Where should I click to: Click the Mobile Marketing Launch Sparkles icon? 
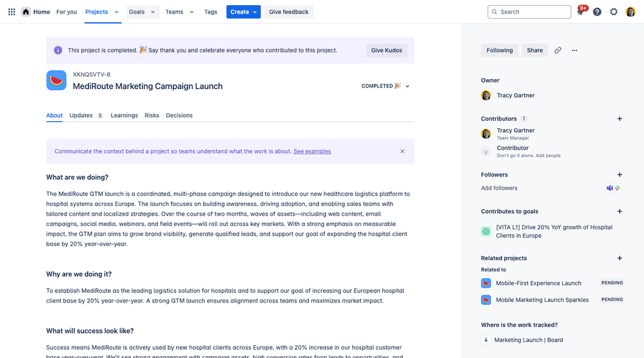486,300
